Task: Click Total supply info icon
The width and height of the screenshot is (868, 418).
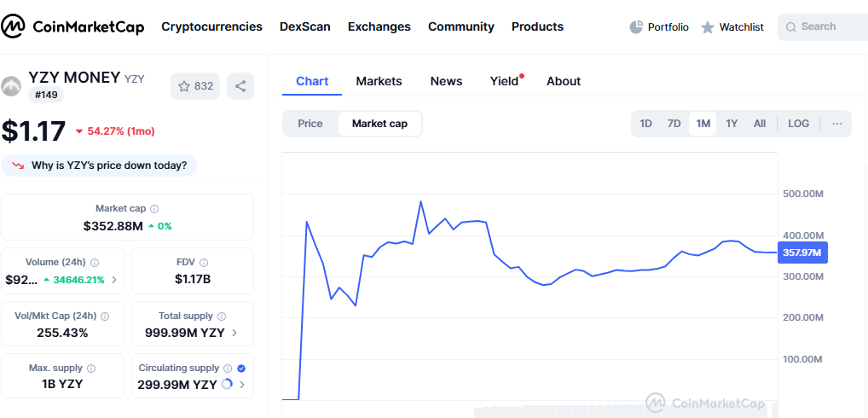Action: pyautogui.click(x=222, y=316)
